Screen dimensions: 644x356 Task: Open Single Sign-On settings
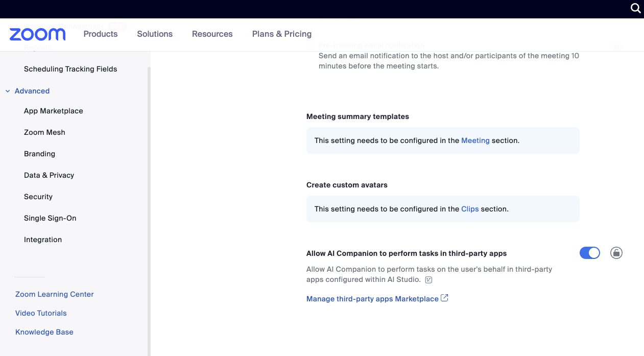coord(50,218)
